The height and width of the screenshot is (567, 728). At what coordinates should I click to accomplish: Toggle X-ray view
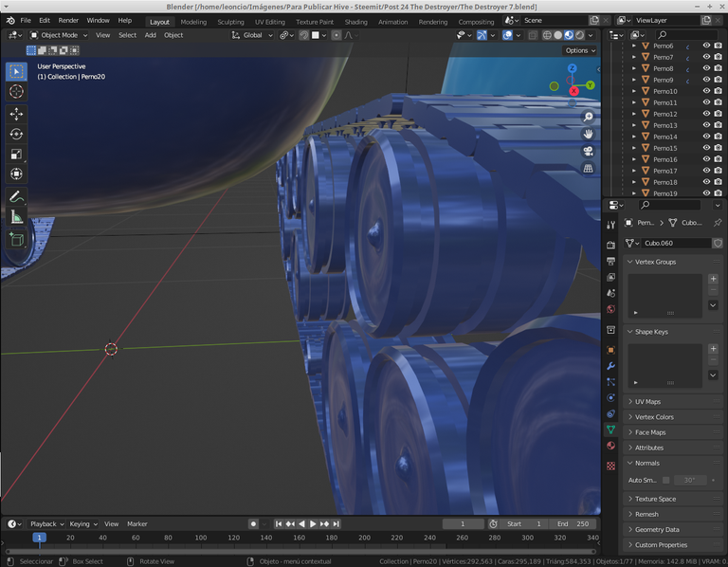[x=533, y=35]
